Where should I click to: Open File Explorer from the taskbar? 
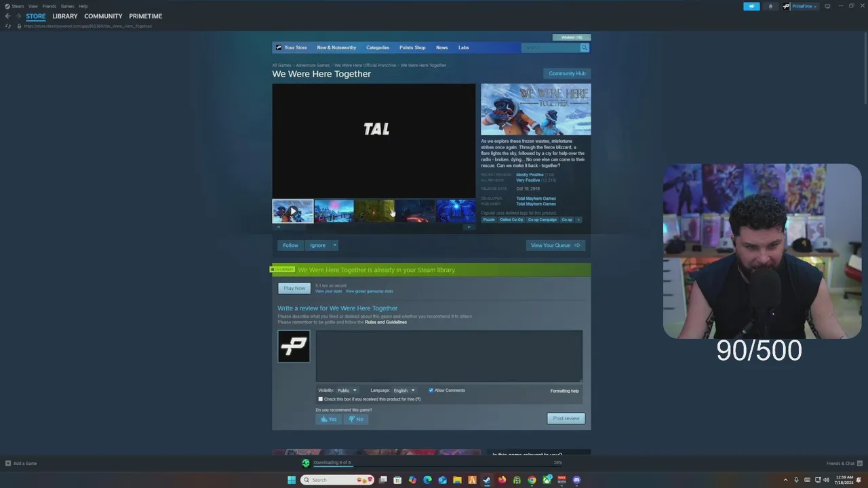pos(457,480)
